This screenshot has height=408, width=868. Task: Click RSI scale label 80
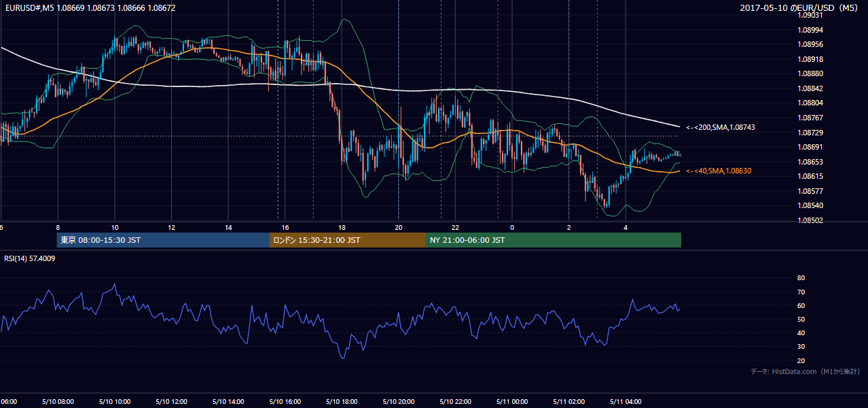[x=801, y=278]
